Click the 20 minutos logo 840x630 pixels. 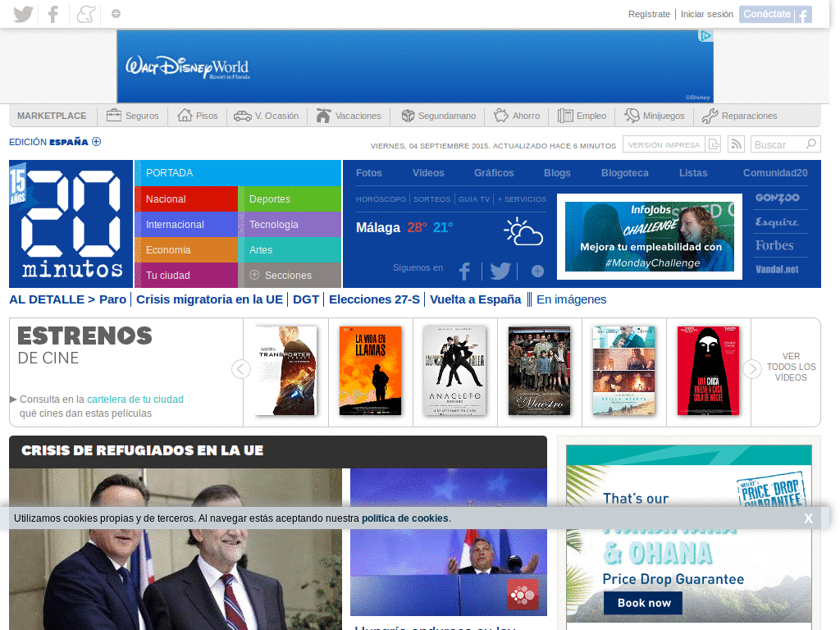[71, 224]
